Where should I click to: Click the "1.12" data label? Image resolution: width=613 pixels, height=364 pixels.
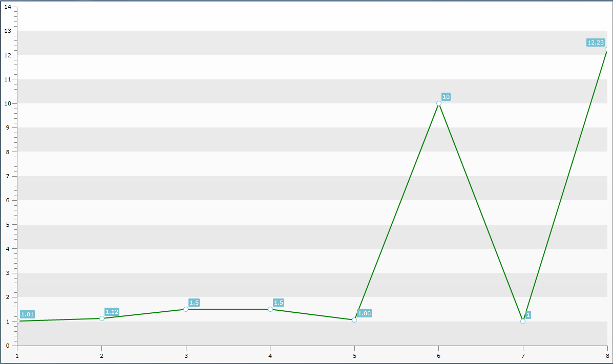pyautogui.click(x=112, y=312)
